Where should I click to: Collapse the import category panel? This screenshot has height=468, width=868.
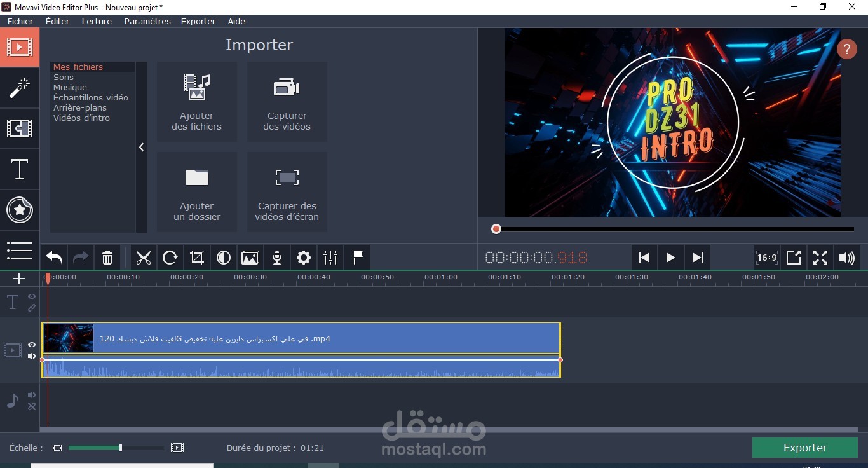point(142,147)
